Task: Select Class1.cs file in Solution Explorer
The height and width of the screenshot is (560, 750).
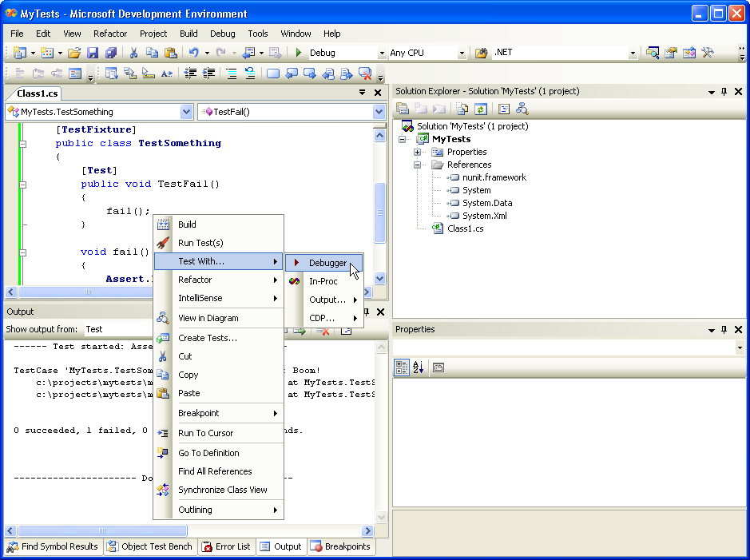Action: coord(465,228)
